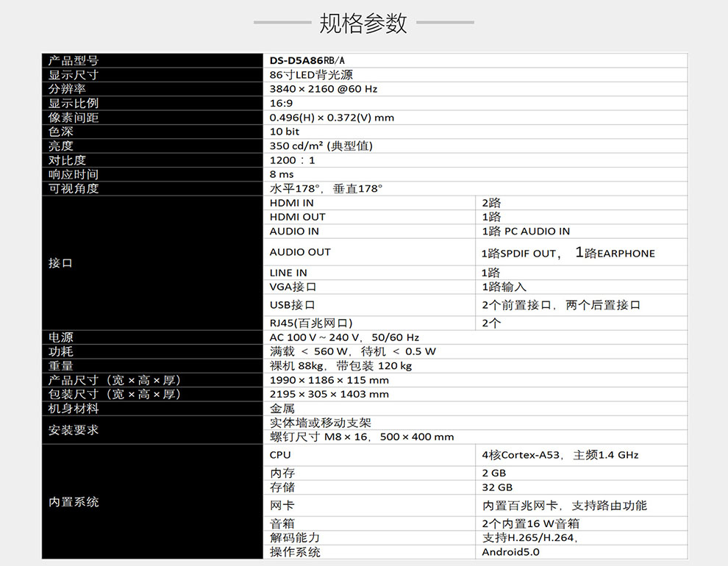Click the AUDIO OUT row name

pyautogui.click(x=300, y=252)
